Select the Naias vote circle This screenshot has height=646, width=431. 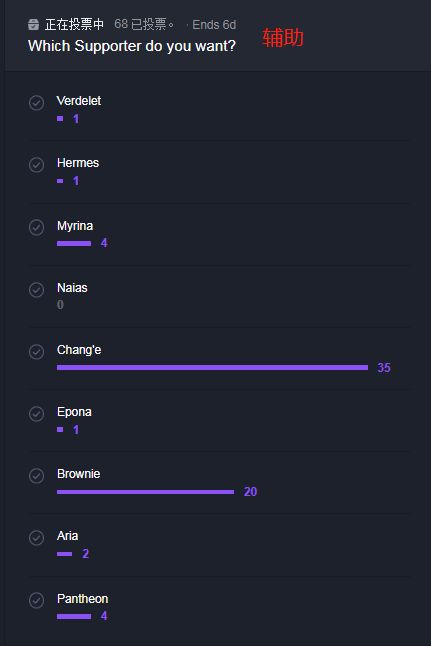click(x=36, y=289)
